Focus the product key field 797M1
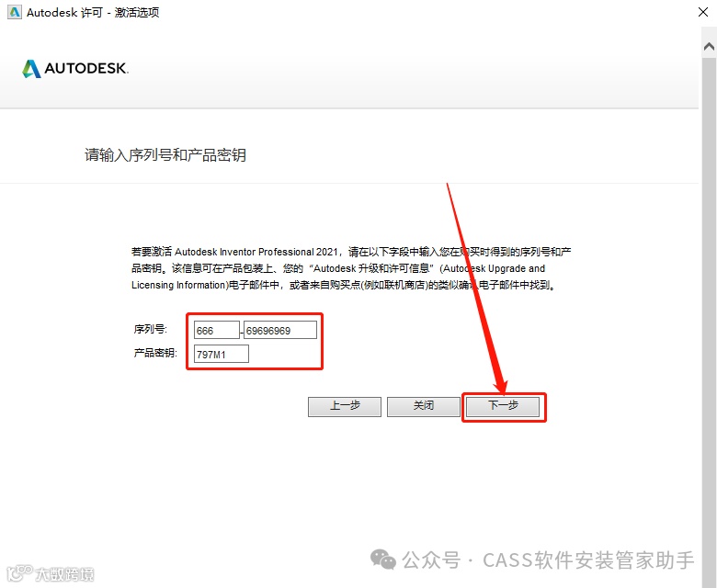The image size is (717, 588). pyautogui.click(x=222, y=354)
